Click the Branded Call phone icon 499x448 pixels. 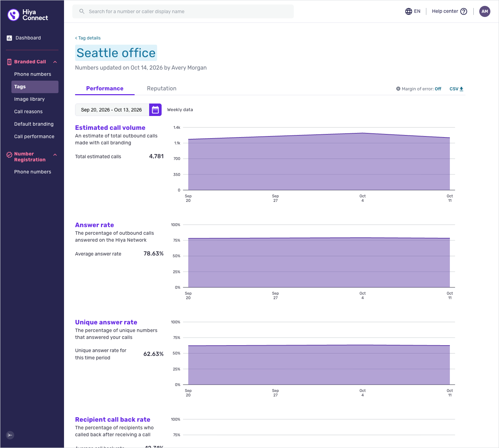[x=9, y=62]
